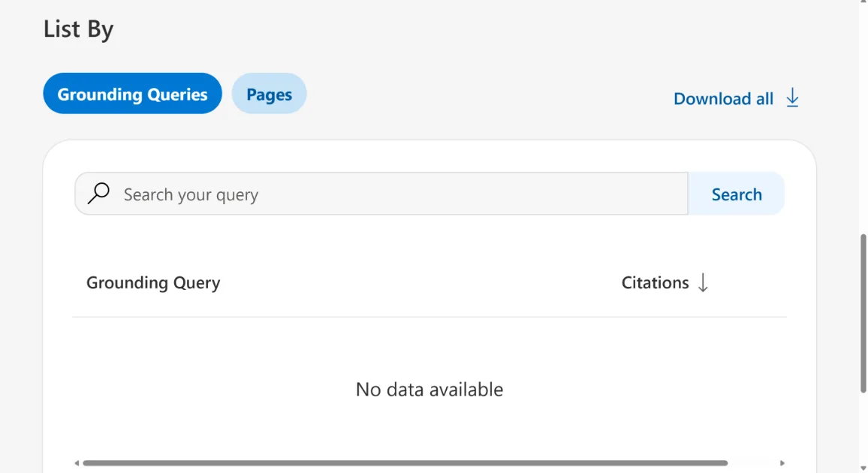Switch to the Pages view
Viewport: 868px width, 473px height.
[269, 93]
